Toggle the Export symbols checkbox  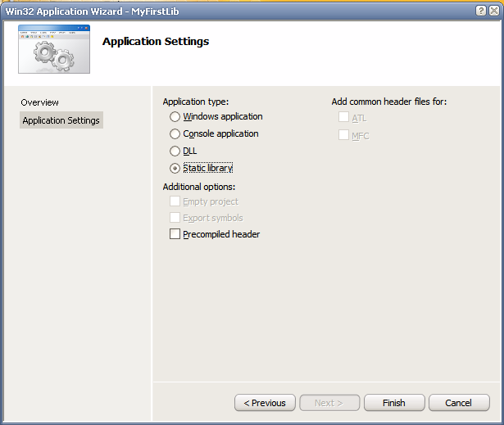pos(175,218)
